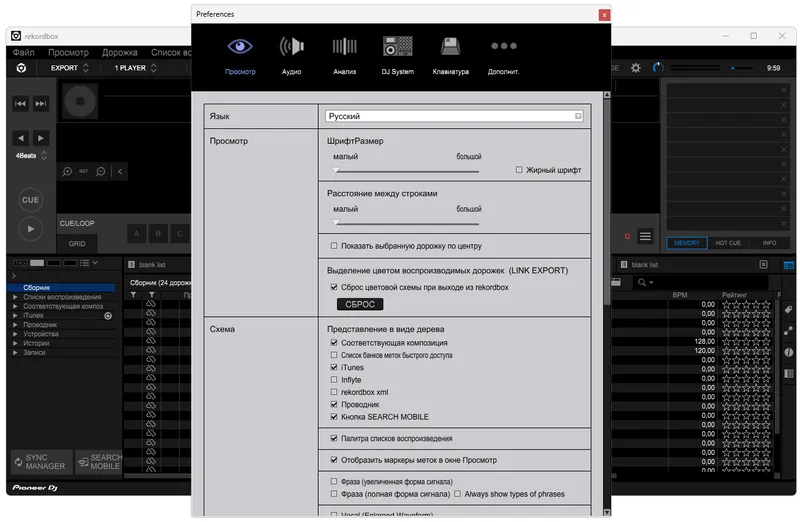Open the Анализ preferences tab

click(344, 56)
